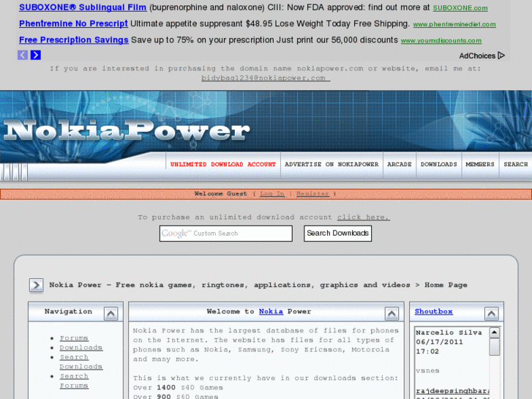Collapse the Navigation panel
Image resolution: width=532 pixels, height=399 pixels.
(110, 313)
